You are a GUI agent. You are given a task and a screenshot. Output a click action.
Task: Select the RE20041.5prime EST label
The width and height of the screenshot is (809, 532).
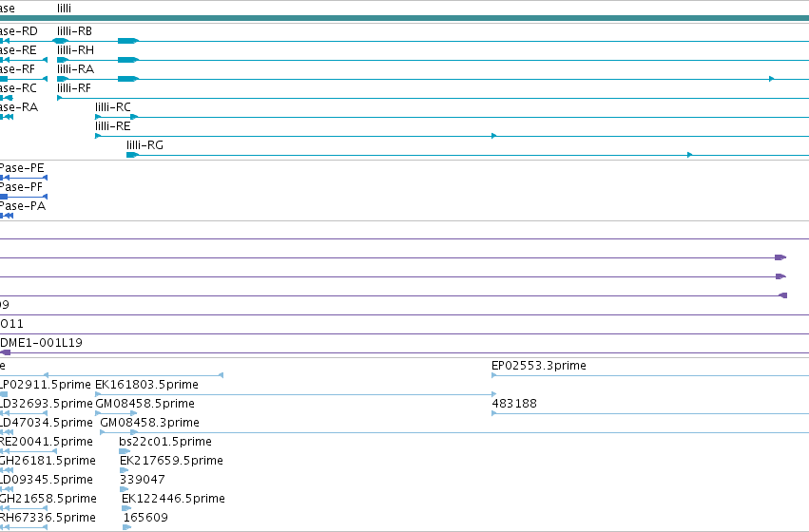click(x=46, y=442)
